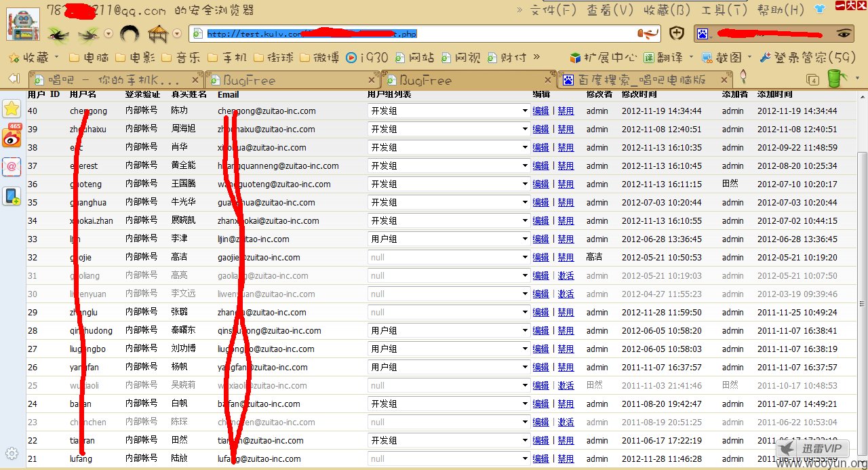
Task: Click 激活 link for user 31
Action: [x=566, y=275]
